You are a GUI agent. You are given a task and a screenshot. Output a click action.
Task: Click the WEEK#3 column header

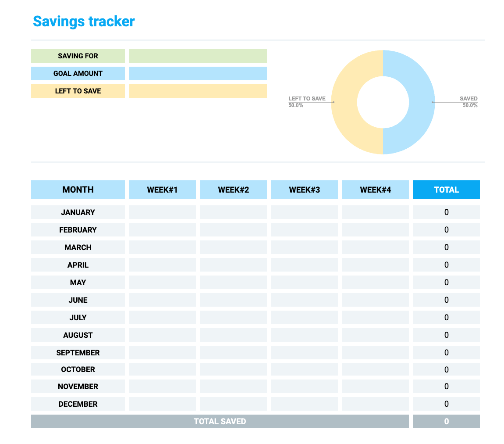pos(305,190)
